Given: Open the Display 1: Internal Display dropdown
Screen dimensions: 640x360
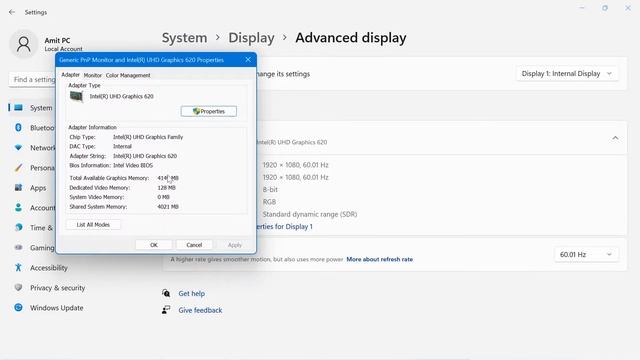Looking at the screenshot, I should (x=567, y=74).
